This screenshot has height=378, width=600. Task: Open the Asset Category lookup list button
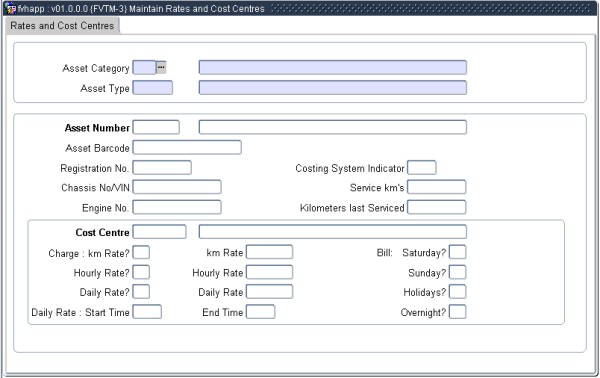(x=161, y=68)
